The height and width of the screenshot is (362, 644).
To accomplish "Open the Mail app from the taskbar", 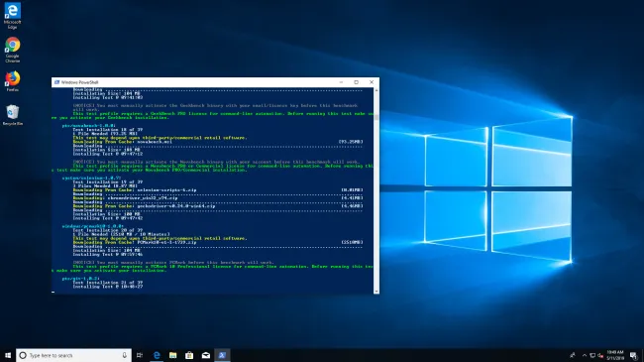I will [206, 355].
